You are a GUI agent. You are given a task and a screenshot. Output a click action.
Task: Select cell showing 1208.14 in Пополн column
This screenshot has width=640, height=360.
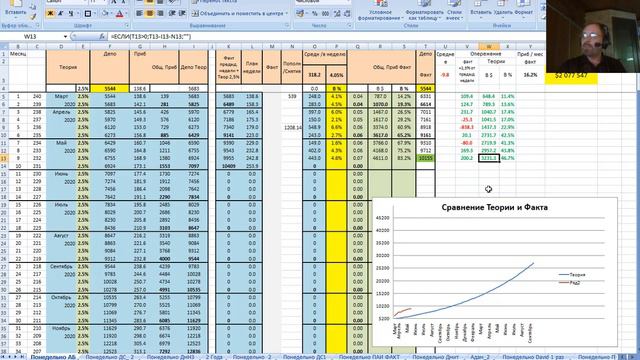(x=291, y=127)
